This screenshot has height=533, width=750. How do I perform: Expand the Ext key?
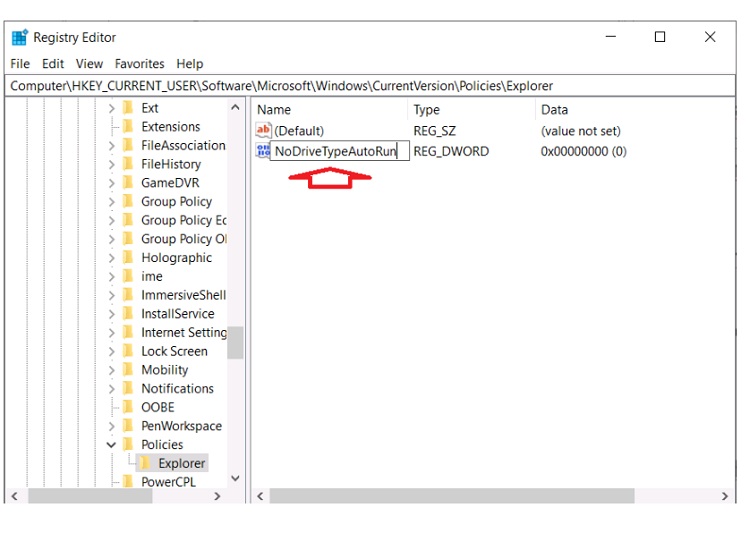(x=111, y=109)
